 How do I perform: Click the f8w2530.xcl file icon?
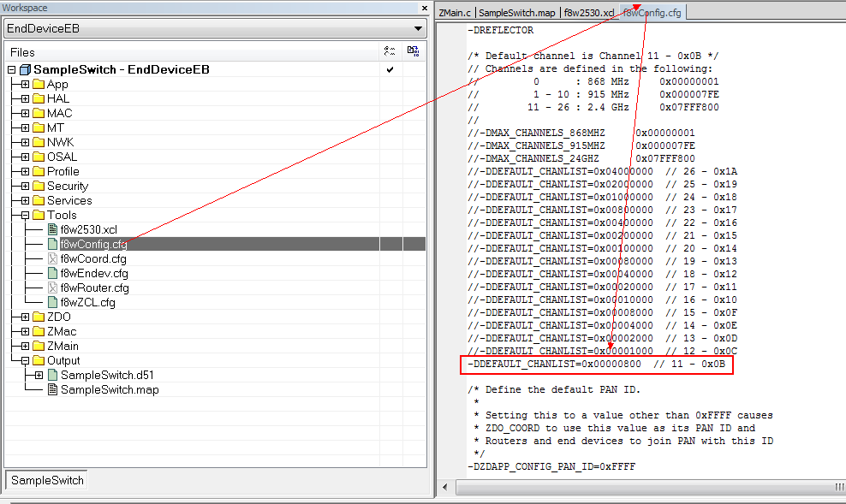click(x=52, y=229)
